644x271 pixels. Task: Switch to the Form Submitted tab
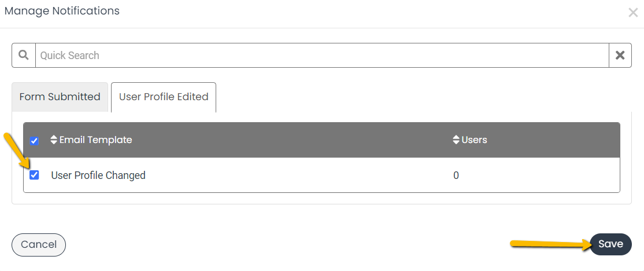60,97
